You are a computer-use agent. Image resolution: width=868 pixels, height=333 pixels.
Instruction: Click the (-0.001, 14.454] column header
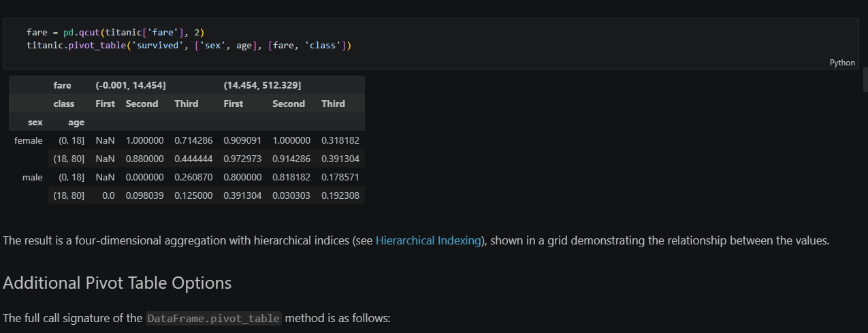[131, 85]
